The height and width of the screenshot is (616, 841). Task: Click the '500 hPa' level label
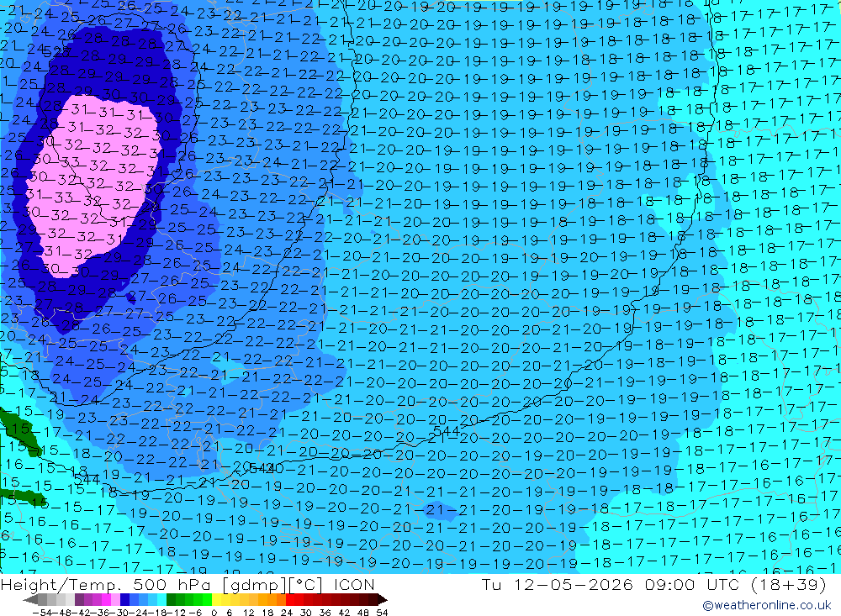click(173, 584)
